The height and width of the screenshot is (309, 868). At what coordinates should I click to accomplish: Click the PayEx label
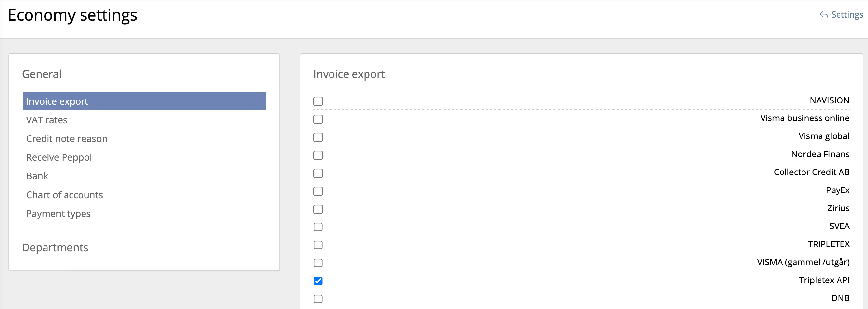coord(838,190)
